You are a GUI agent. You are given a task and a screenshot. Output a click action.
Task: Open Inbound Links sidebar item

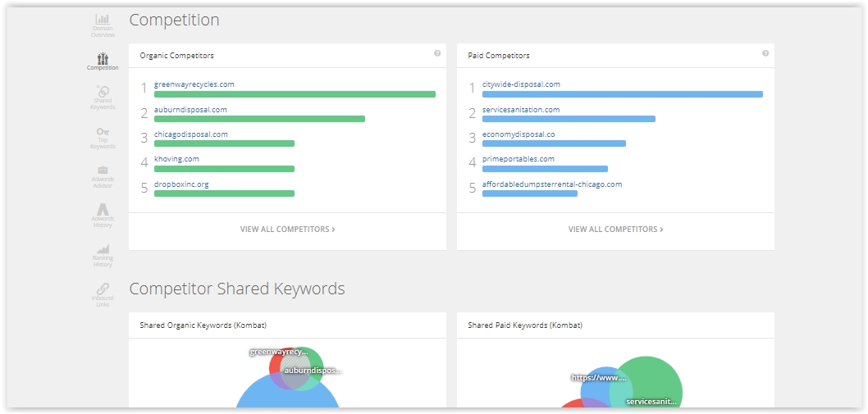coord(103,295)
